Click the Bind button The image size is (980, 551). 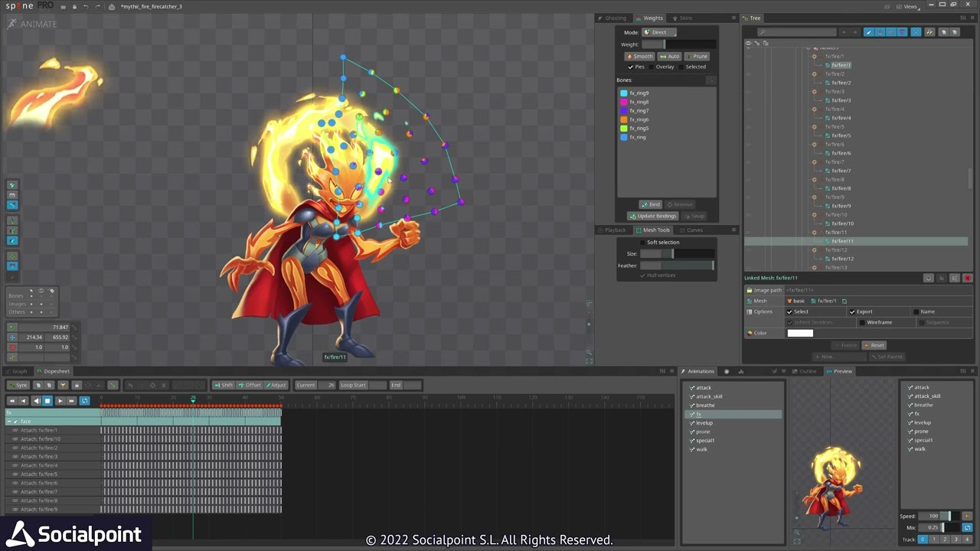coord(651,204)
